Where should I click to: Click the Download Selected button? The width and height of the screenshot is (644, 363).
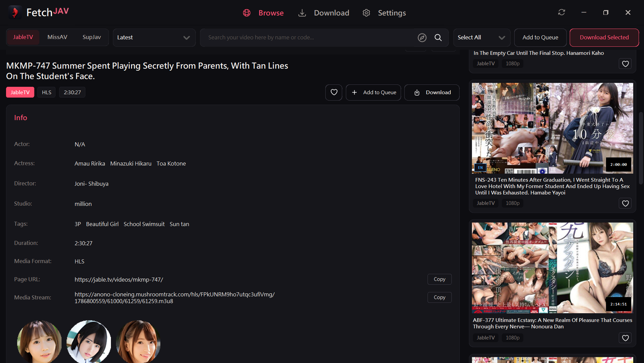click(x=604, y=38)
